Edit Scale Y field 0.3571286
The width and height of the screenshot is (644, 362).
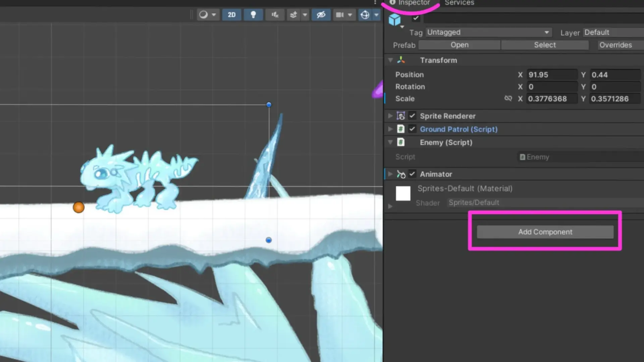point(615,99)
